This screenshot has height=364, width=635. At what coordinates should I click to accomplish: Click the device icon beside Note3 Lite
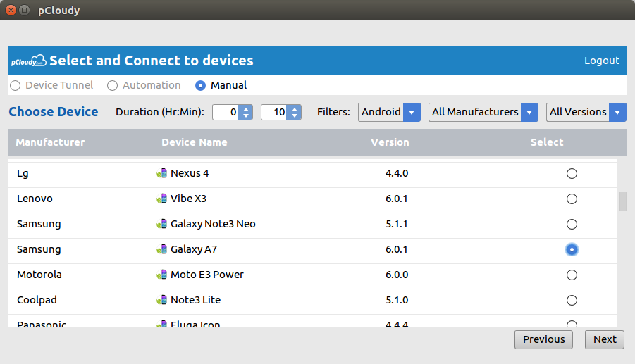(161, 300)
